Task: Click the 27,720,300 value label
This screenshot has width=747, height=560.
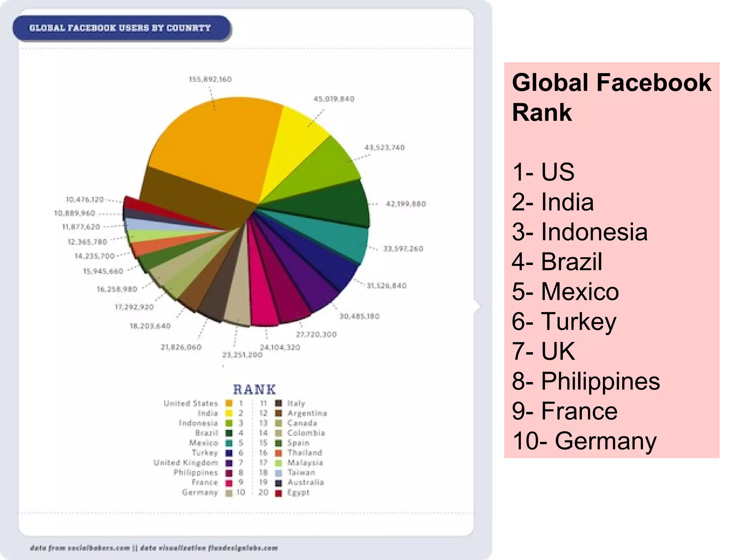Action: [316, 334]
